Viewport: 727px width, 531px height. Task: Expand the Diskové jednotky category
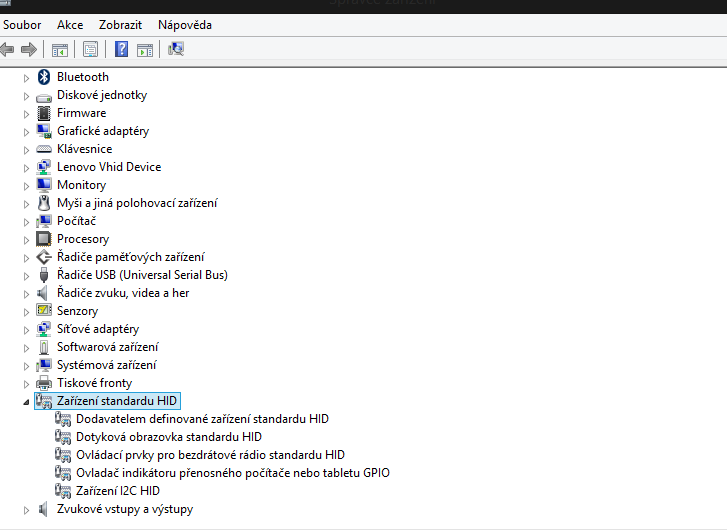pyautogui.click(x=26, y=96)
